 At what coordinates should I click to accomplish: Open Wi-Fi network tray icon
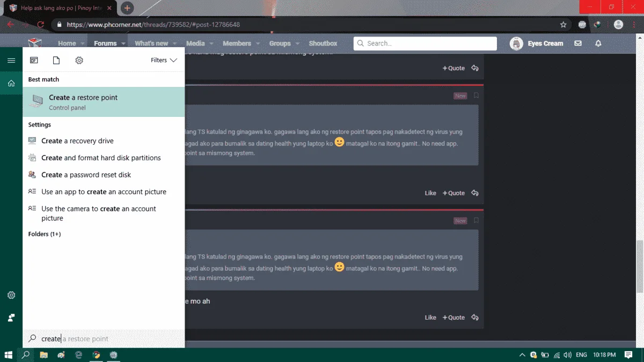[x=557, y=355]
